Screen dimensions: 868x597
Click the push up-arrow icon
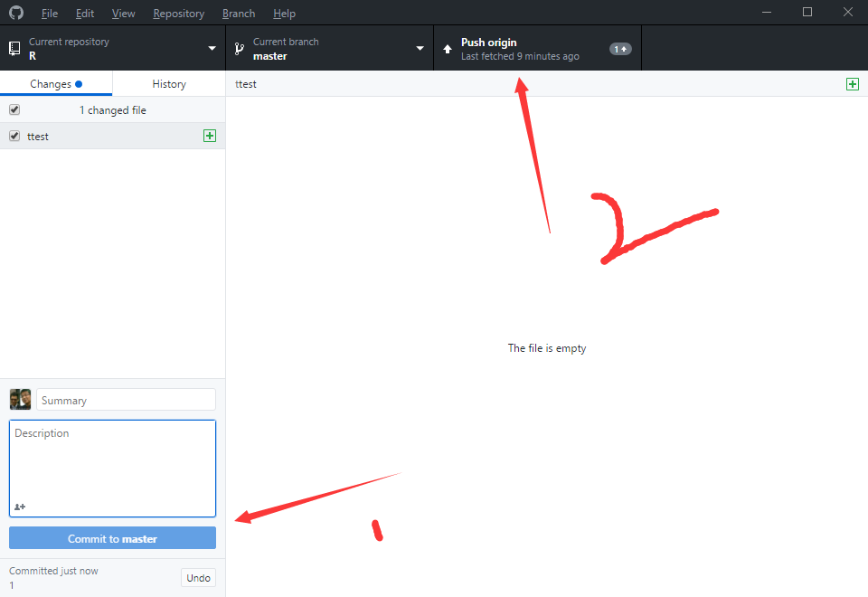448,49
